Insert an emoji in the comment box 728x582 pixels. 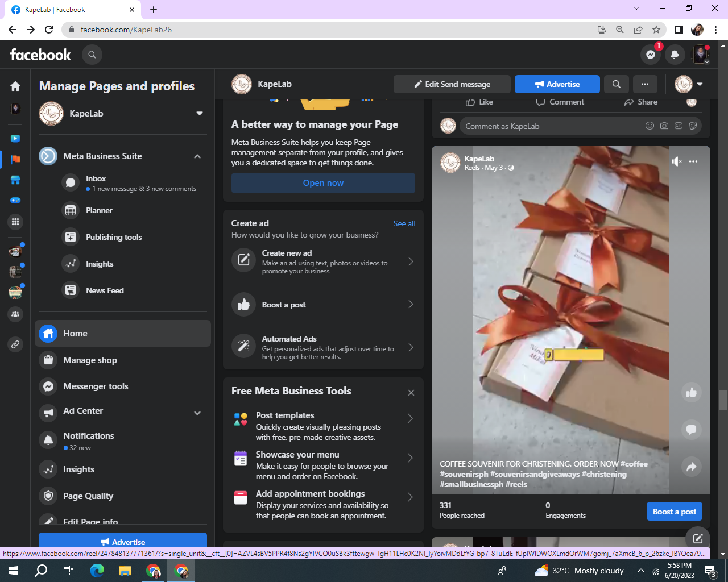(650, 126)
